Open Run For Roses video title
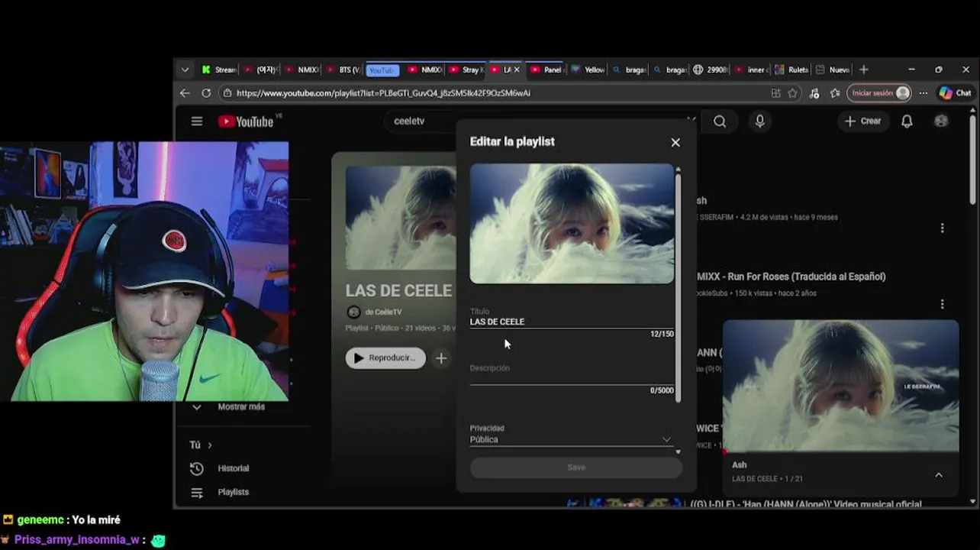Image resolution: width=980 pixels, height=550 pixels. coord(791,277)
